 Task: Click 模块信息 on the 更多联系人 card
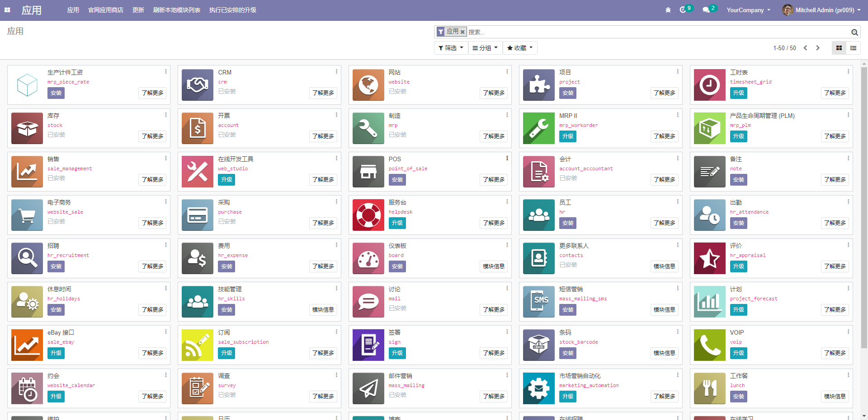664,266
